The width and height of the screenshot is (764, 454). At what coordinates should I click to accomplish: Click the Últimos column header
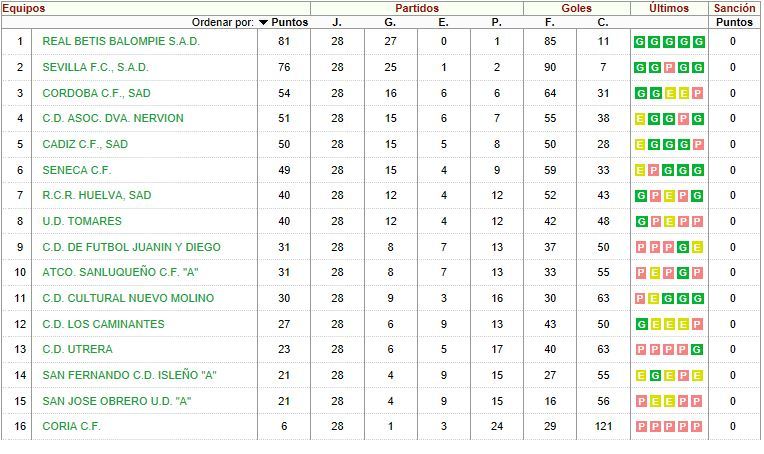(669, 8)
